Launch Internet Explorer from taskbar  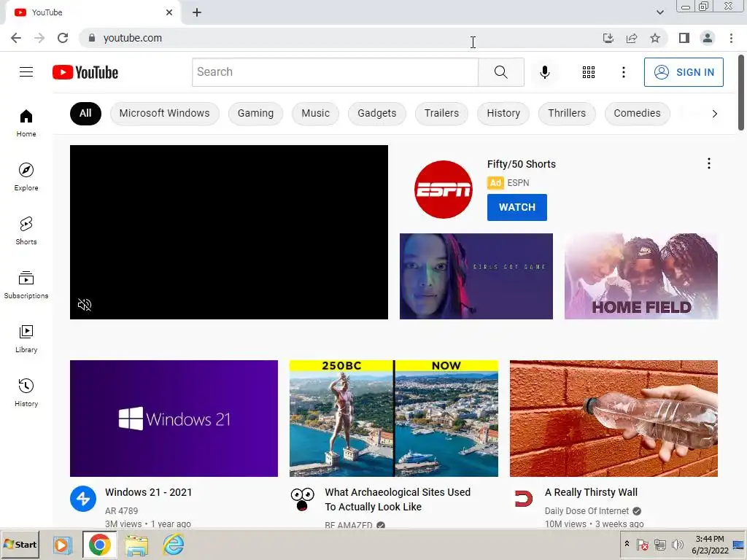pos(174,545)
